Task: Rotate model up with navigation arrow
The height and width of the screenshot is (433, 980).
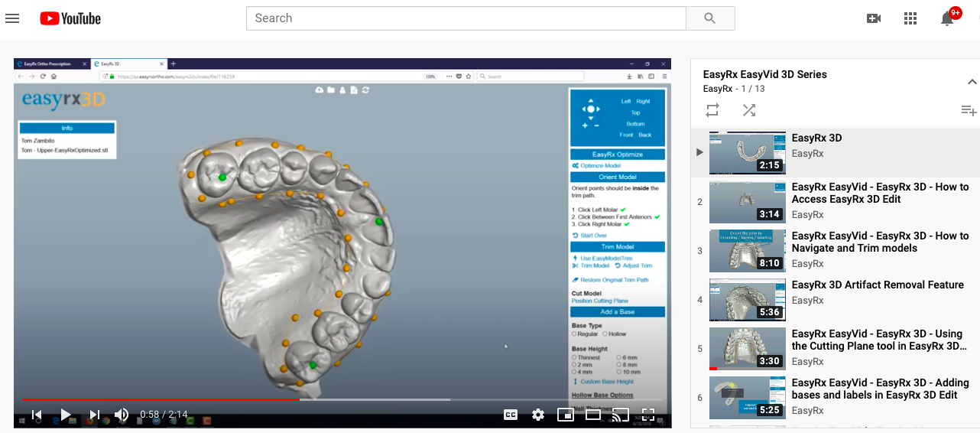Action: coord(590,99)
